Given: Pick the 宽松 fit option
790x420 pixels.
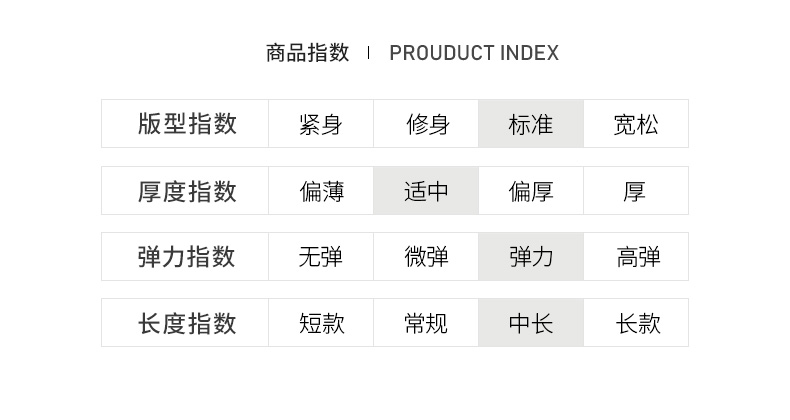Looking at the screenshot, I should (636, 124).
